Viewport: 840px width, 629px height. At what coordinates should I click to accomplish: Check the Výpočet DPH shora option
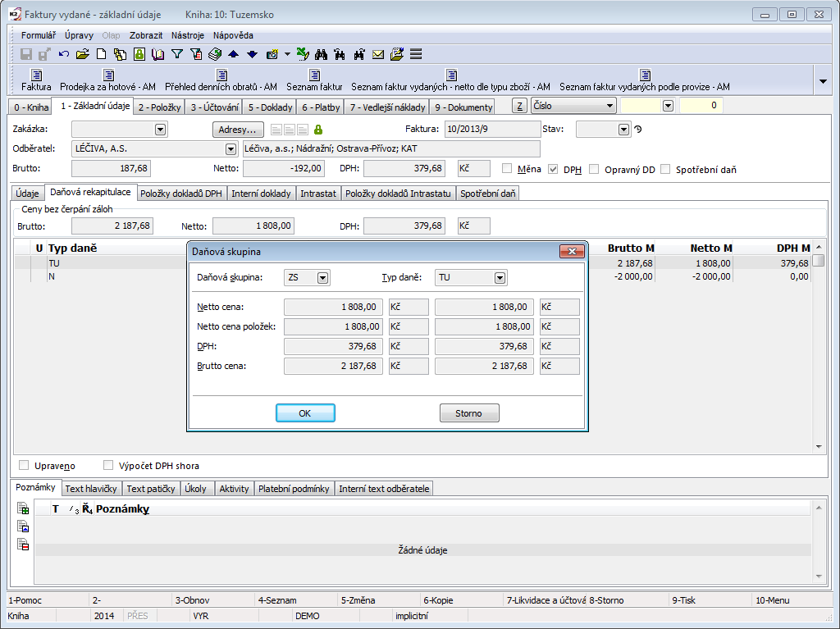click(108, 465)
